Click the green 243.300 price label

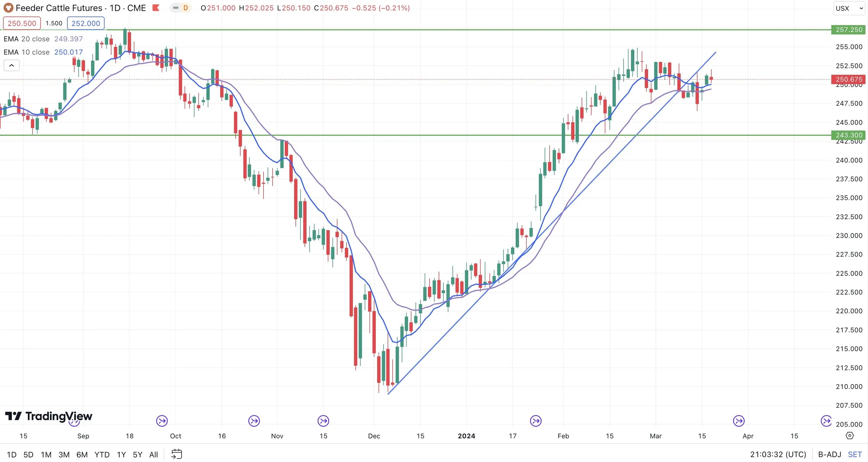[849, 135]
